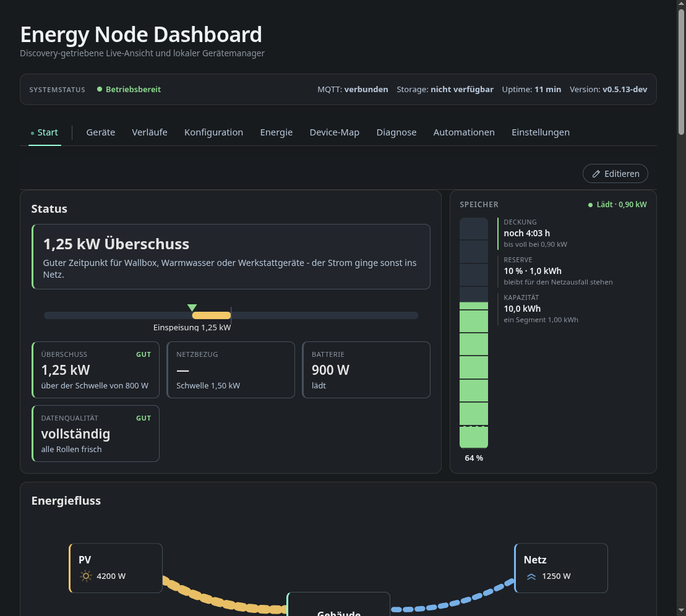Click the '64 %' battery label

click(474, 458)
